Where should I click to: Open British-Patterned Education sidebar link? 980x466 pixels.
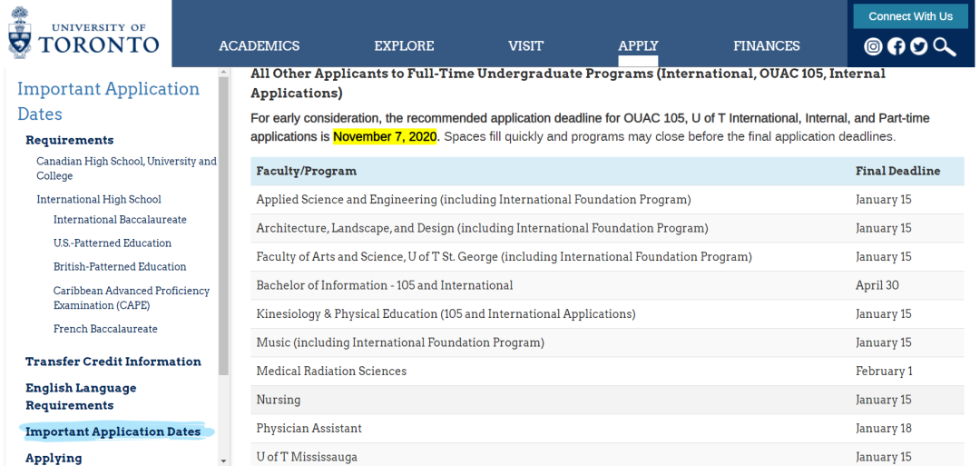120,267
